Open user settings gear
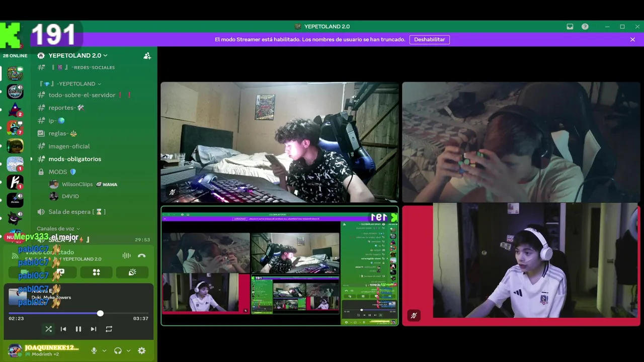This screenshot has width=644, height=362. (142, 350)
